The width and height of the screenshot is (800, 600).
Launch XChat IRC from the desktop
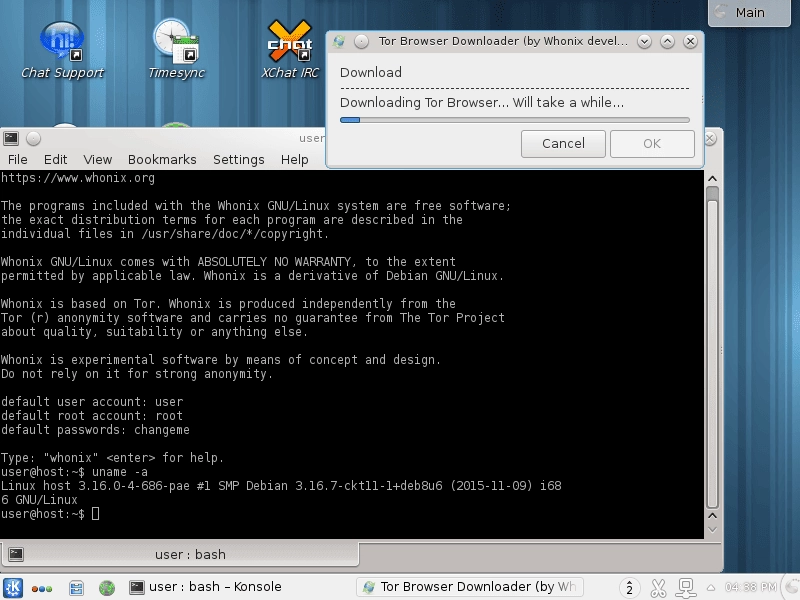click(x=290, y=50)
